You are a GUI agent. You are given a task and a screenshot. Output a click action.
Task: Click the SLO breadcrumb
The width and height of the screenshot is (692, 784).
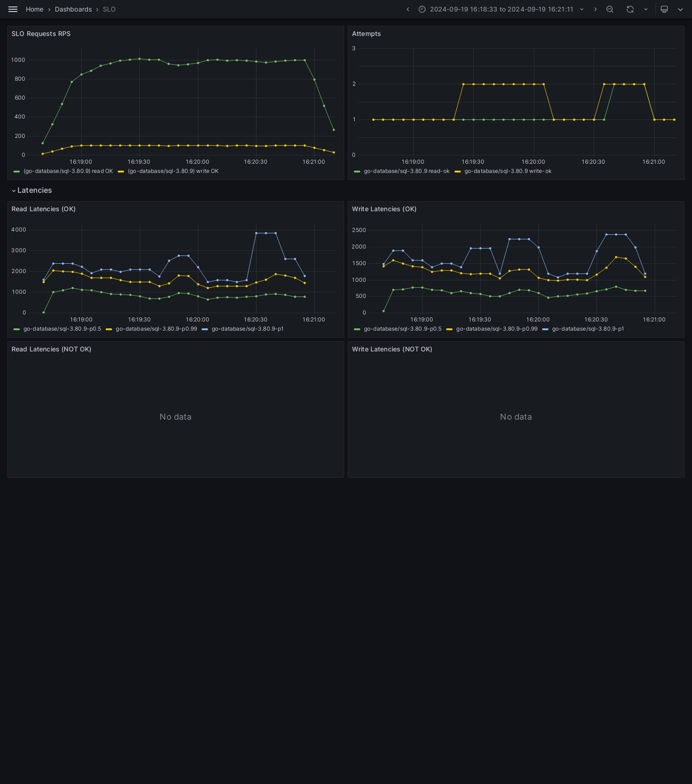click(109, 9)
